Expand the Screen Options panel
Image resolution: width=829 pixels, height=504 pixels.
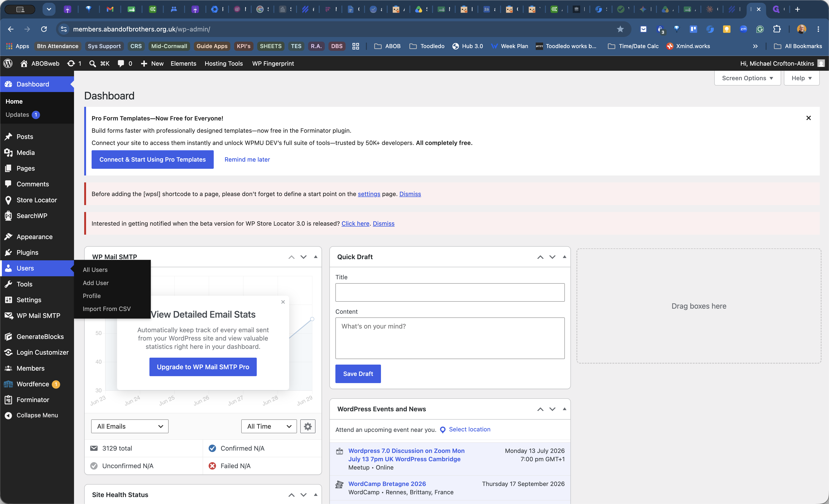click(x=747, y=78)
